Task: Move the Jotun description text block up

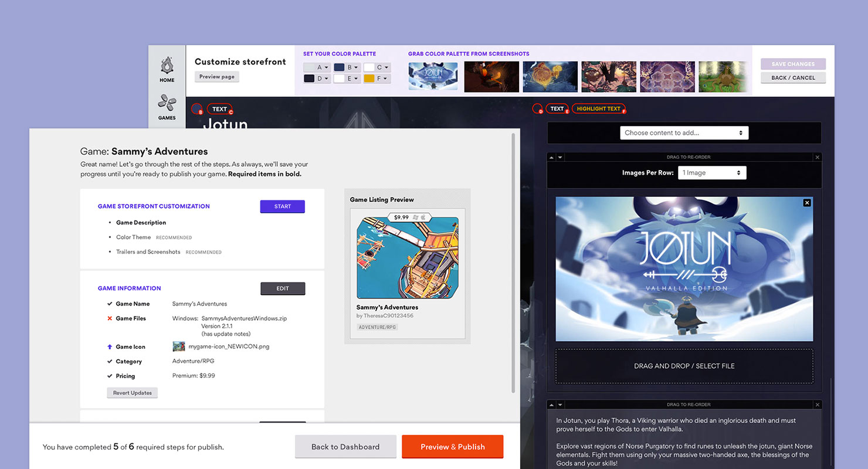Action: click(552, 405)
